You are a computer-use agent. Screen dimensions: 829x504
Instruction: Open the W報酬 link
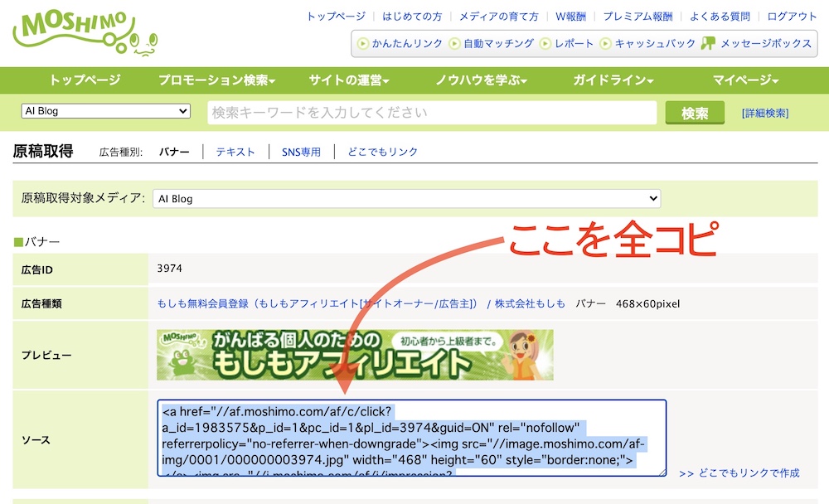point(570,17)
